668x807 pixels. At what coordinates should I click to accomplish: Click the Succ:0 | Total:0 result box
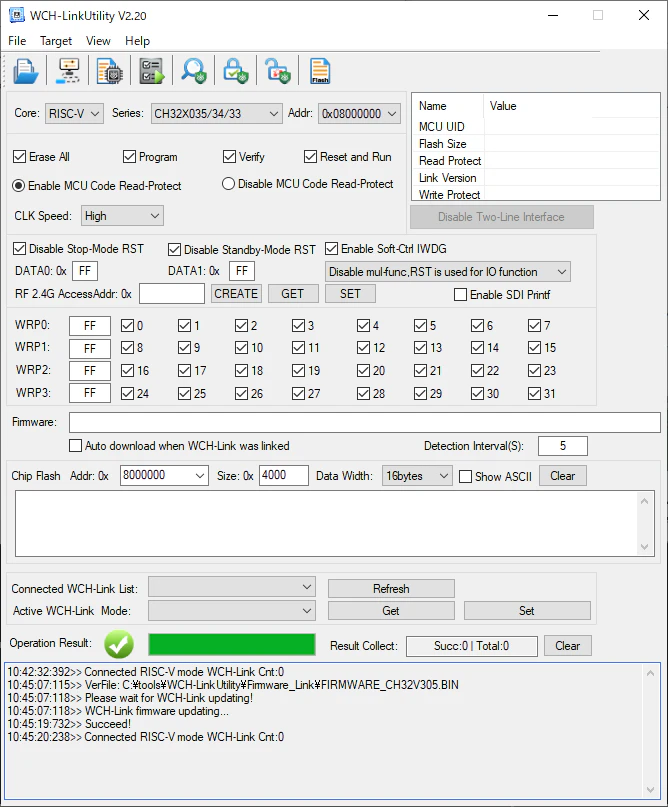point(471,646)
